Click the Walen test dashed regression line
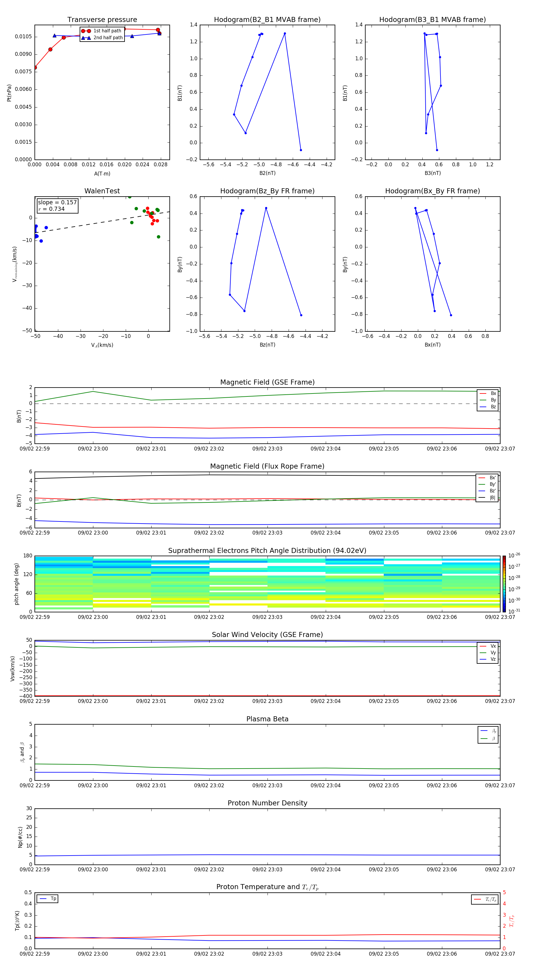This screenshot has height=980, width=535. point(102,222)
